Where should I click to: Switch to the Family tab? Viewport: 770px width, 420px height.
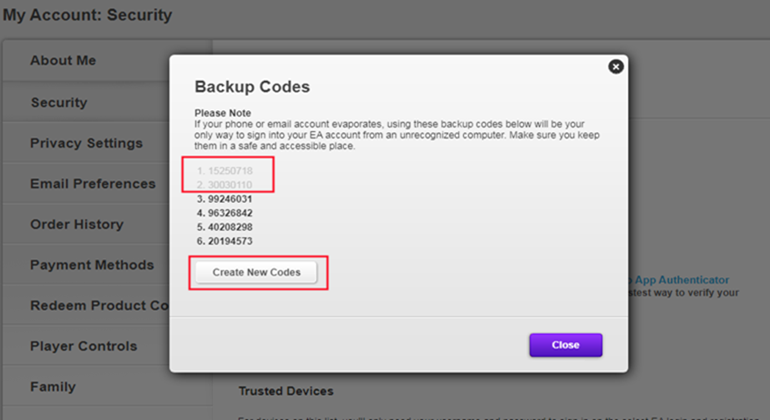pos(53,387)
